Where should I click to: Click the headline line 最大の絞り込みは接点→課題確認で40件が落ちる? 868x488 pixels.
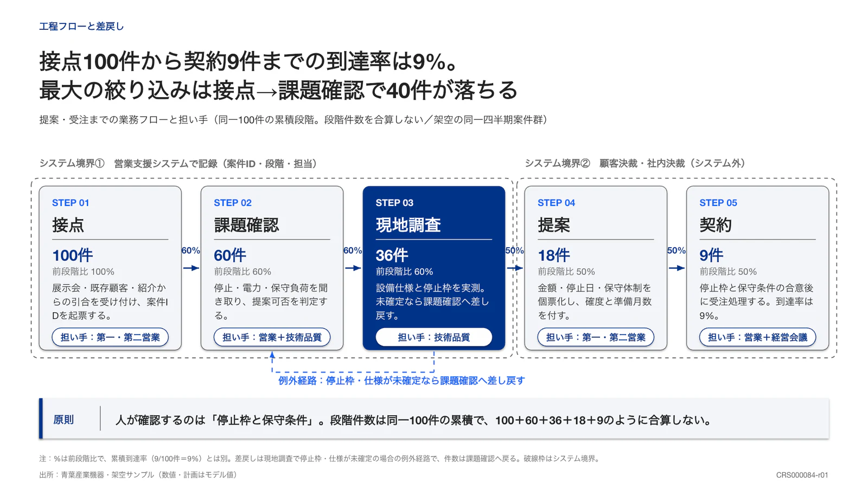278,90
